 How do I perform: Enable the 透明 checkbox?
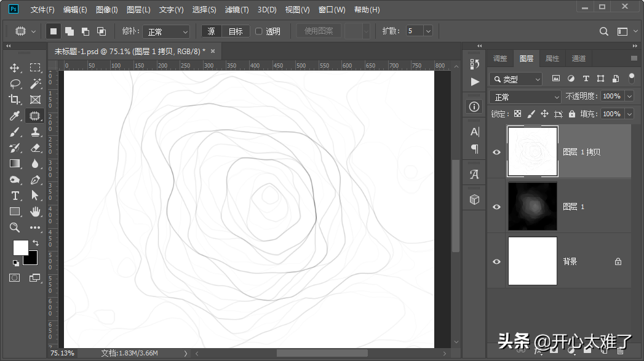(259, 31)
